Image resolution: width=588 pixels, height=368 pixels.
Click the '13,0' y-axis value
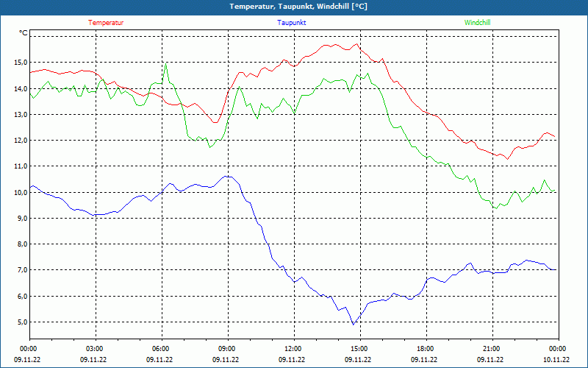coord(21,115)
